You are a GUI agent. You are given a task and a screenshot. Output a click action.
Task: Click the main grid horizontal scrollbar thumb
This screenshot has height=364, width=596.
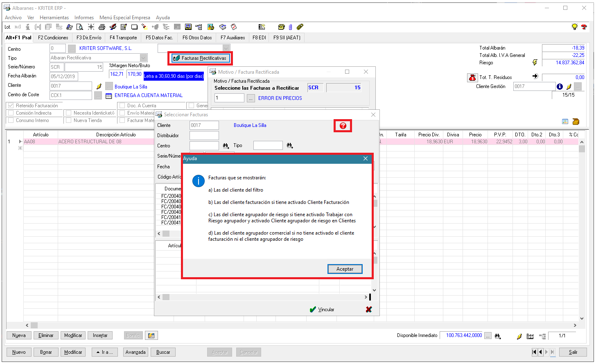(34, 326)
